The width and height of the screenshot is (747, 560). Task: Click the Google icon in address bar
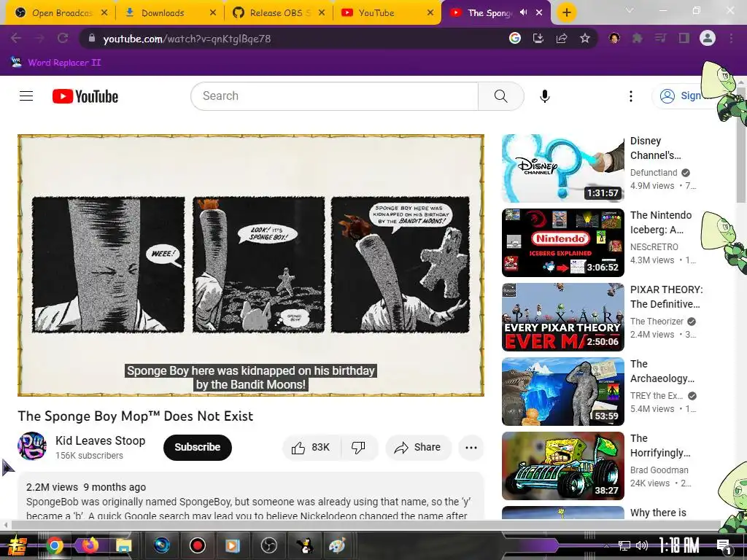point(514,38)
